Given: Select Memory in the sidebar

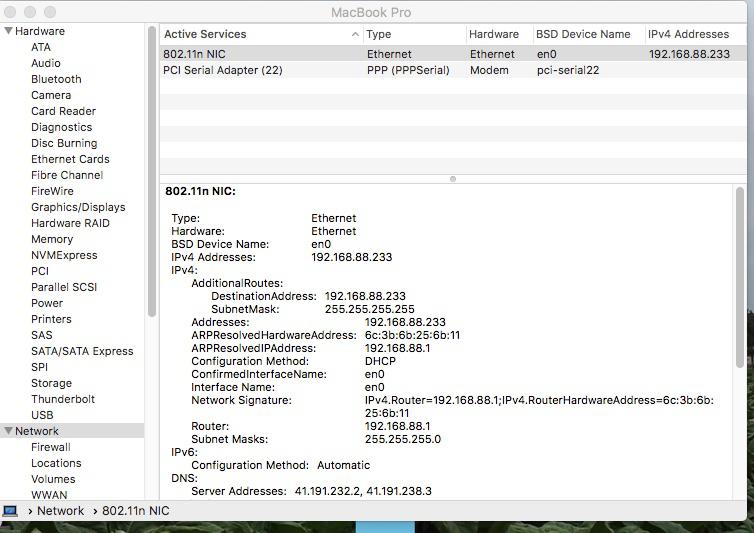Looking at the screenshot, I should tap(52, 239).
